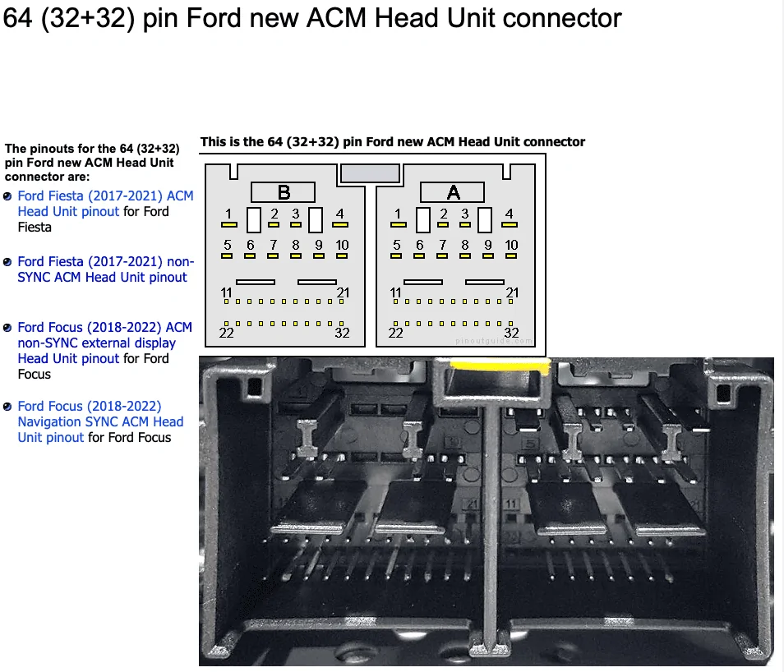Click the connector photograph below the pinout diagram

(486, 512)
